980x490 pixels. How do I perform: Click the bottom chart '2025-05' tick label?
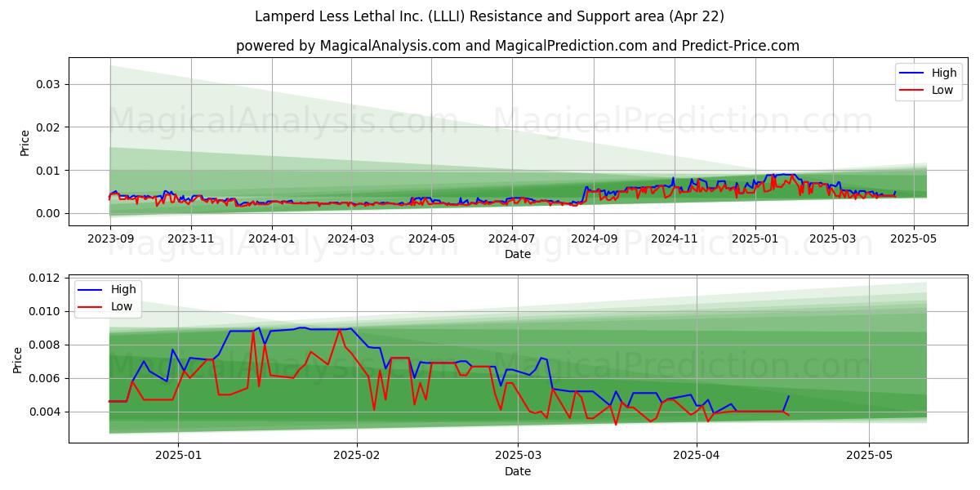pos(870,455)
